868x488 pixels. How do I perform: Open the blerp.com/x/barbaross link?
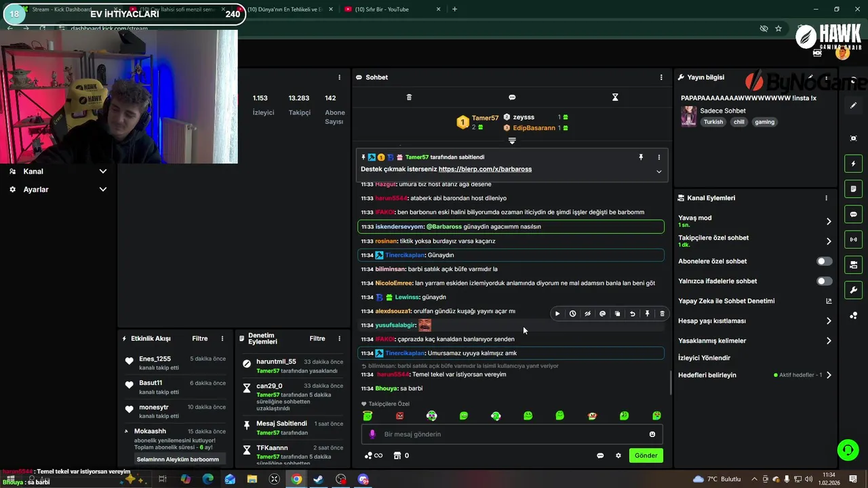click(485, 169)
